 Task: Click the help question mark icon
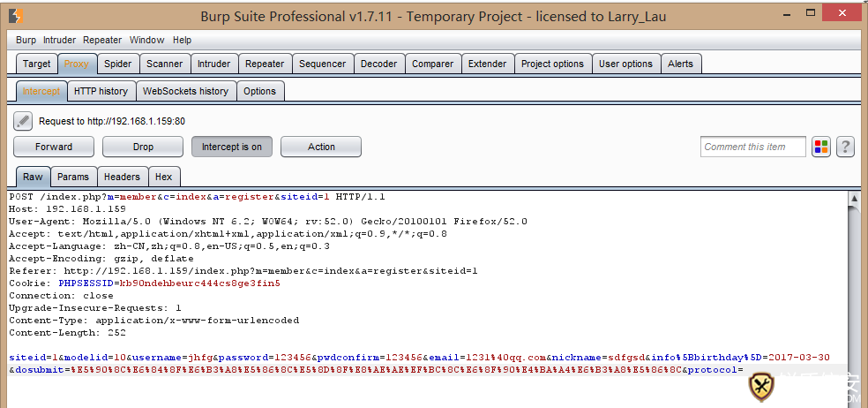tap(845, 147)
